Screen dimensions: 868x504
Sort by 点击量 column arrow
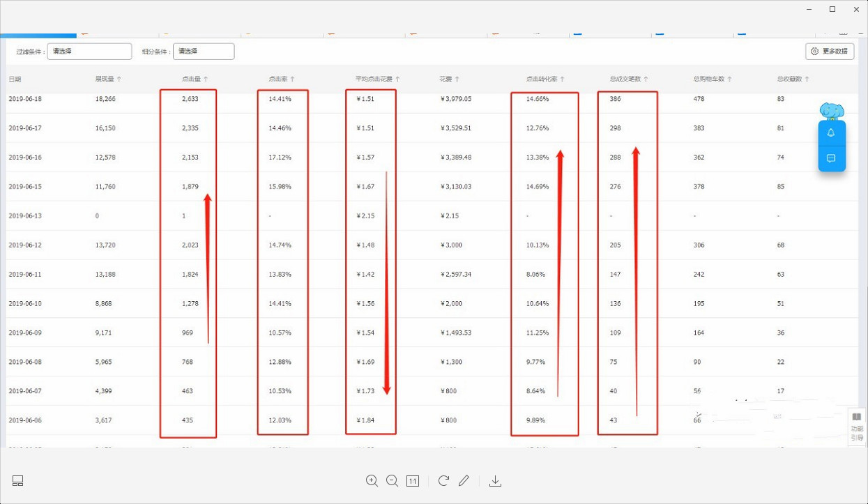[x=206, y=79]
